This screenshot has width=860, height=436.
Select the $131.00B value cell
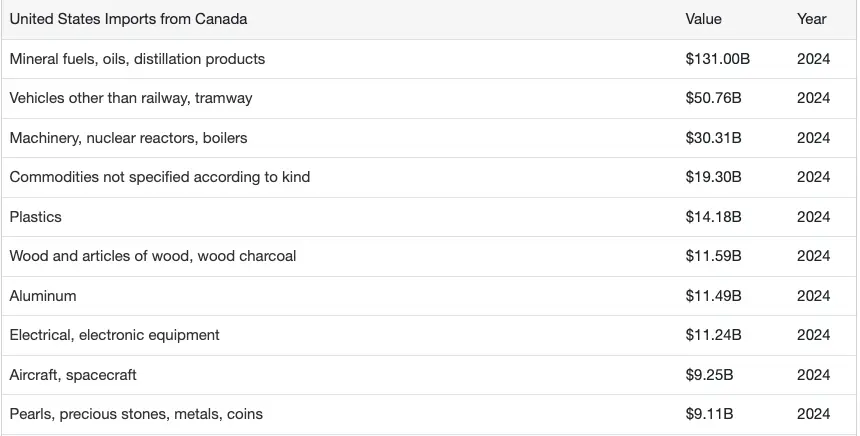pos(717,59)
